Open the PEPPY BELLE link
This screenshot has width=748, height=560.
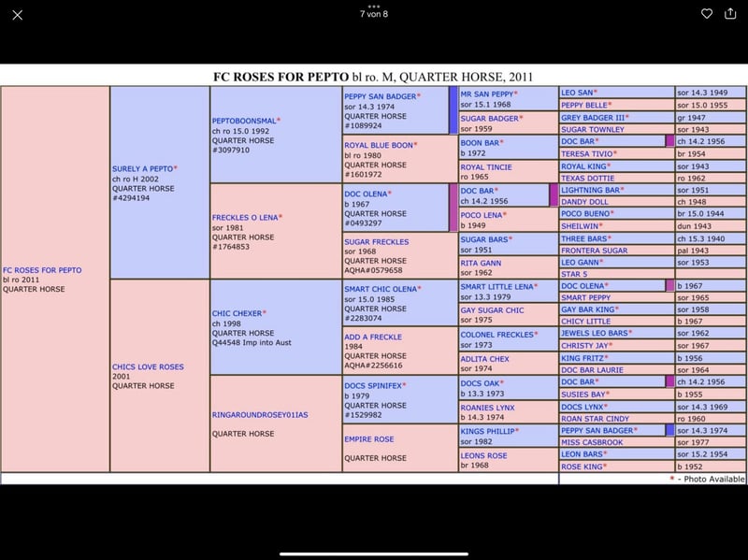click(x=584, y=105)
